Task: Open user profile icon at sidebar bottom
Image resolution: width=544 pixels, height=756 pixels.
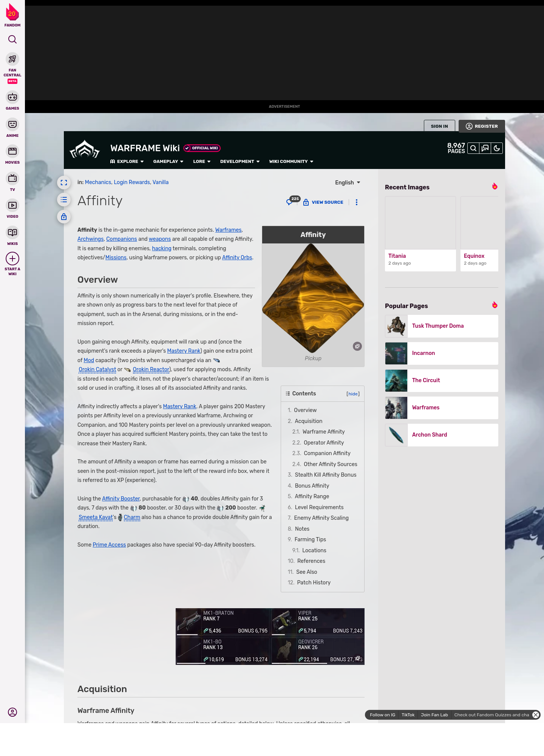Action: [x=12, y=712]
